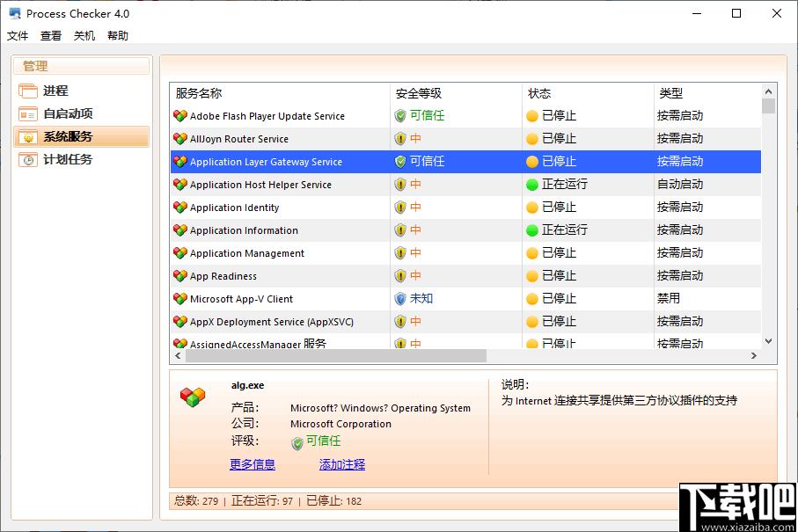This screenshot has width=798, height=532.
Task: Open the 文件 menu
Action: (x=18, y=35)
